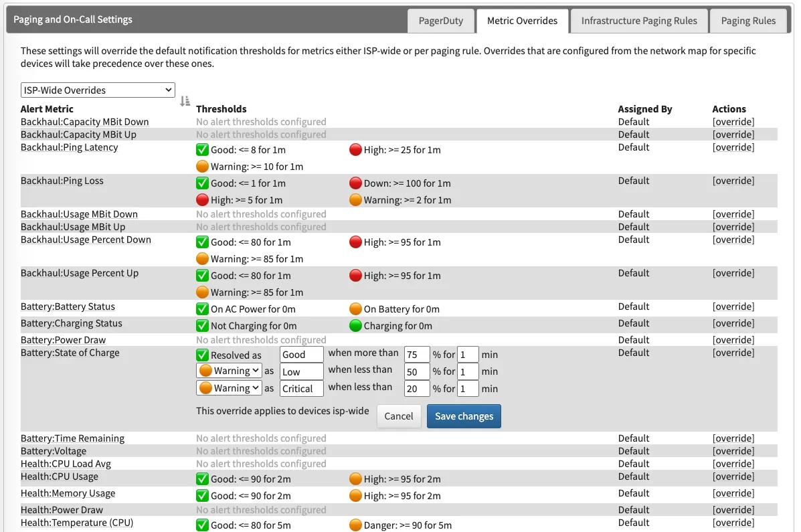Override the Health:CPU Usage thresholds
The width and height of the screenshot is (801, 532).
point(733,476)
